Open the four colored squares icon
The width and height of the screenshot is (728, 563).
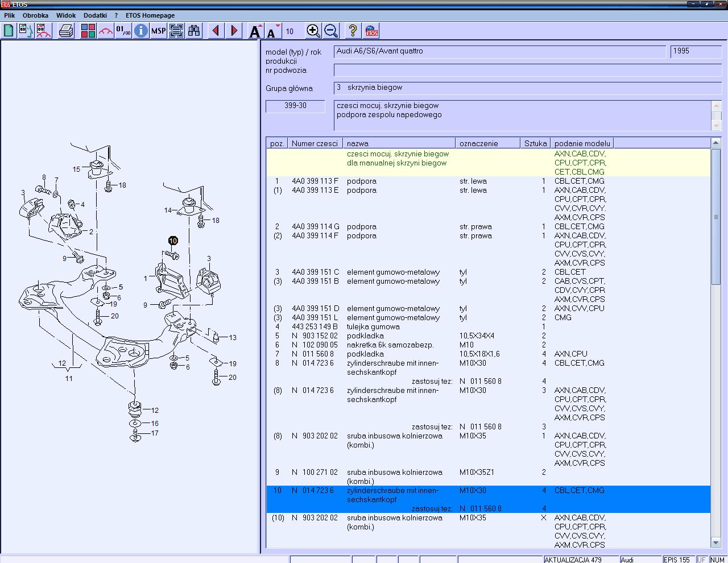(88, 31)
